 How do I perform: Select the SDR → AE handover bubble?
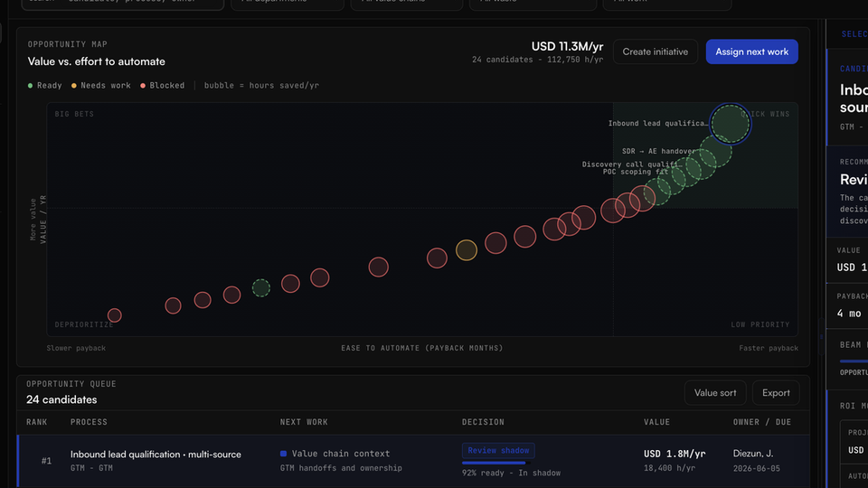715,151
